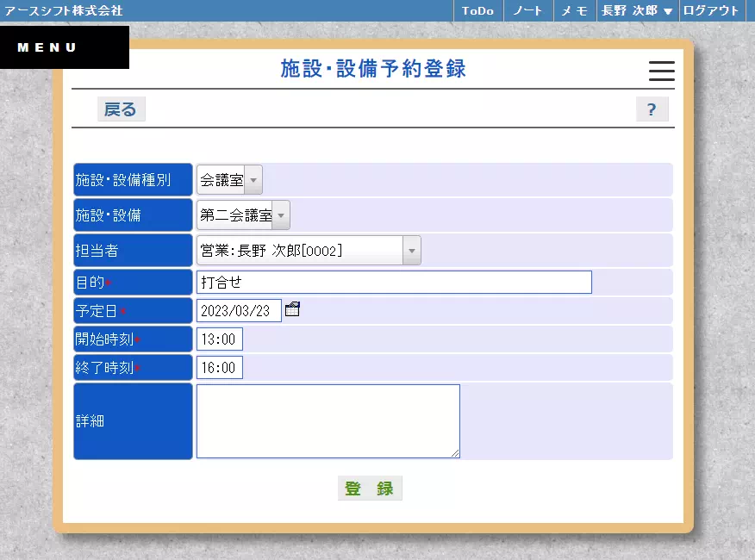Open the hamburger menu icon

pos(661,72)
